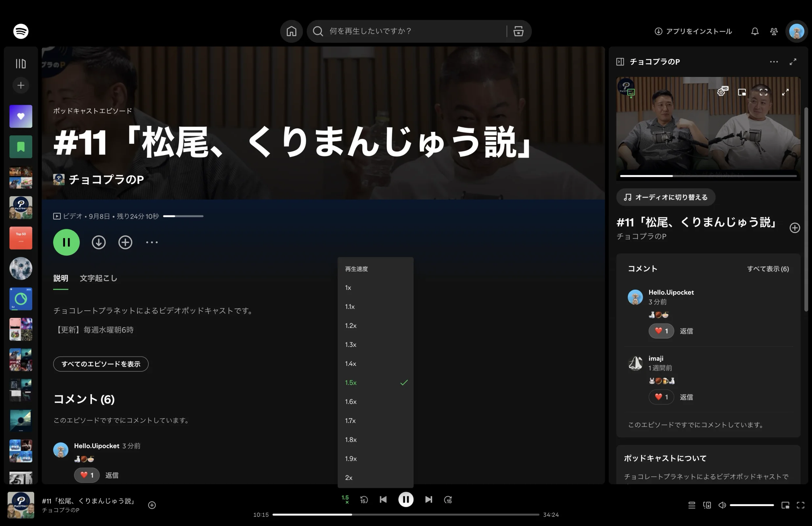Open notifications bell icon

(x=755, y=32)
